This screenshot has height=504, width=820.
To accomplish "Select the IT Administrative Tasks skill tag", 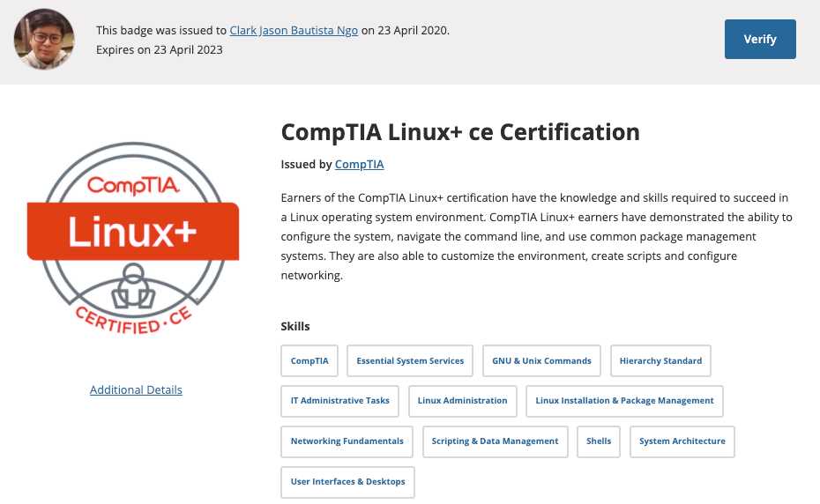I will click(340, 401).
